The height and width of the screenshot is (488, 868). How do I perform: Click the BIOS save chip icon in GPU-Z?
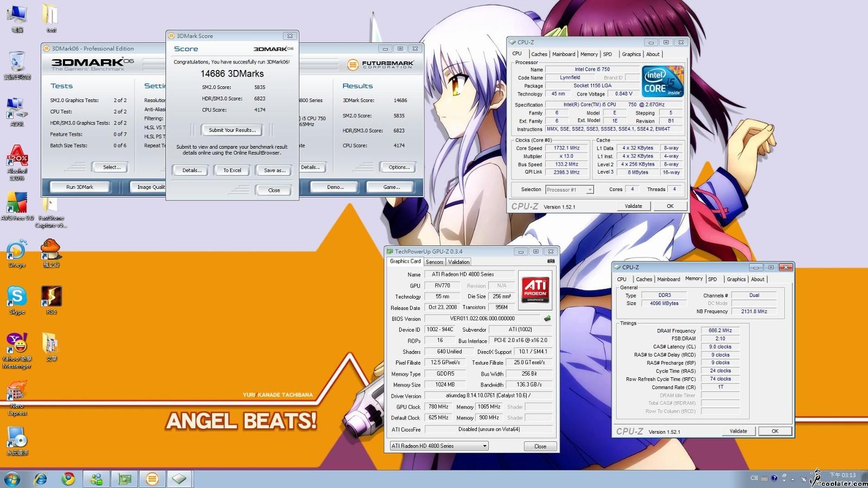click(547, 319)
